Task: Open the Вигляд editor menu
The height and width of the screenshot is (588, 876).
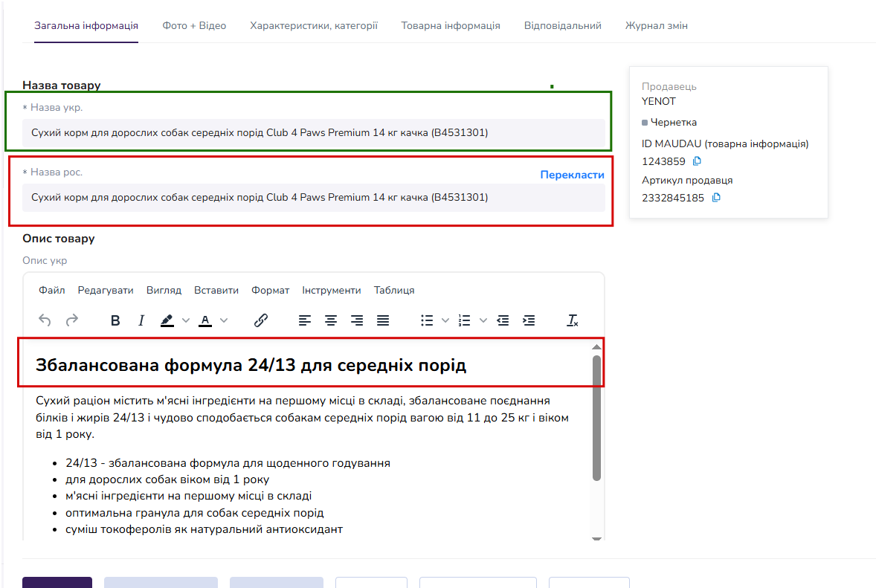Action: pos(164,291)
